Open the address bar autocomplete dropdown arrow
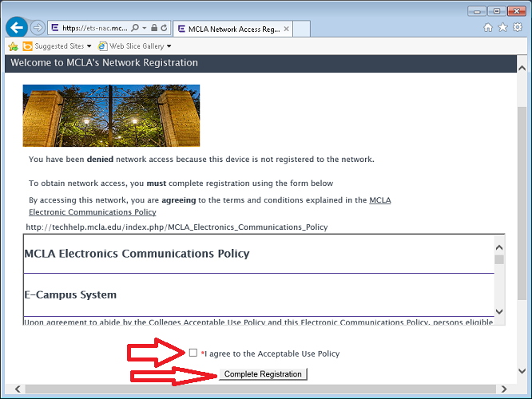This screenshot has width=532, height=399. (x=145, y=28)
